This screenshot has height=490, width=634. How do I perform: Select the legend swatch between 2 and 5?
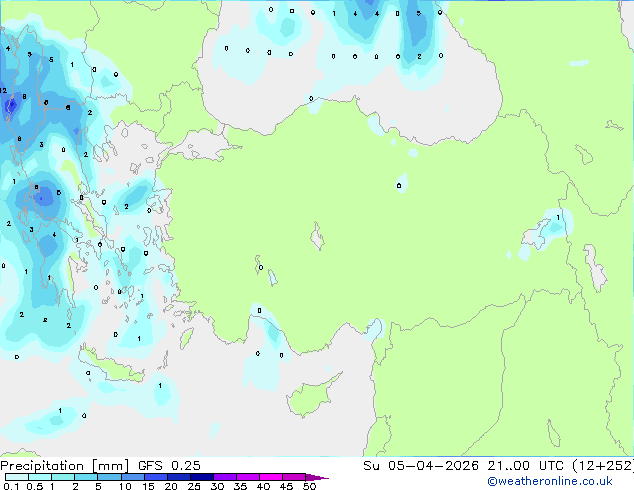[x=86, y=477]
